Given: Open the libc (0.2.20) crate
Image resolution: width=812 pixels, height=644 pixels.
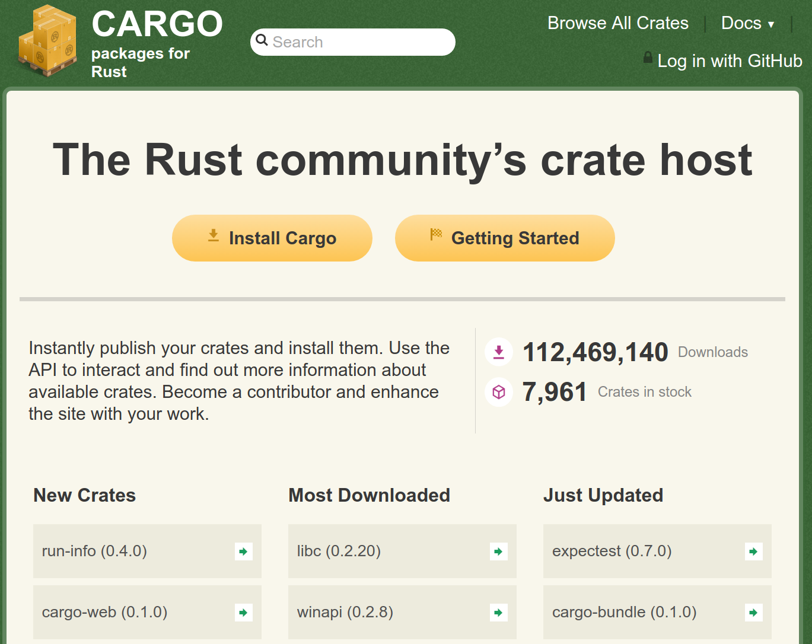Looking at the screenshot, I should click(402, 551).
